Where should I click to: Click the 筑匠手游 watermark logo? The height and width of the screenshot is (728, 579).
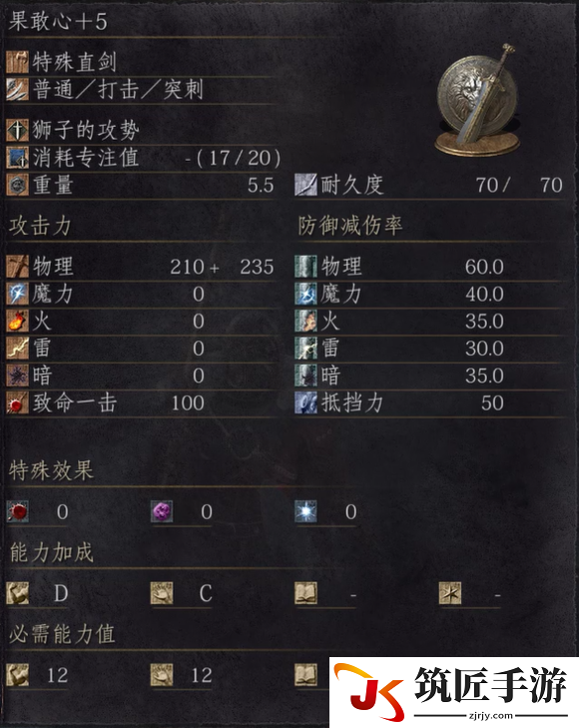pos(454,692)
